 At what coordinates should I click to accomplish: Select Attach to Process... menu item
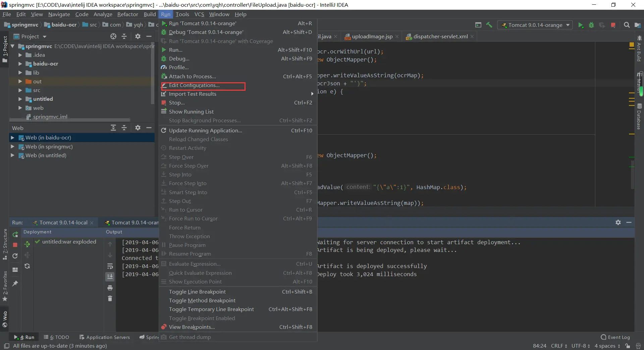(238, 76)
